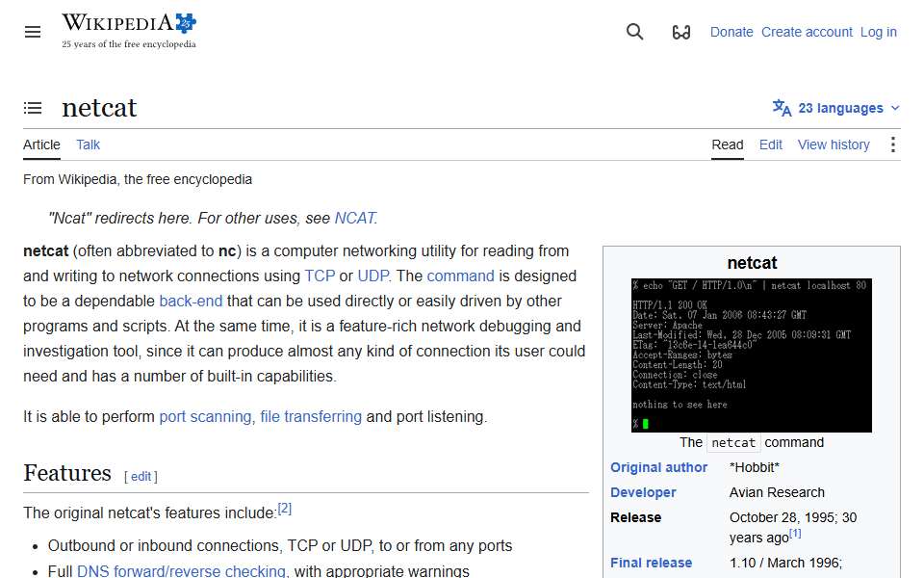
Task: Click the Features section heading
Action: [x=67, y=474]
